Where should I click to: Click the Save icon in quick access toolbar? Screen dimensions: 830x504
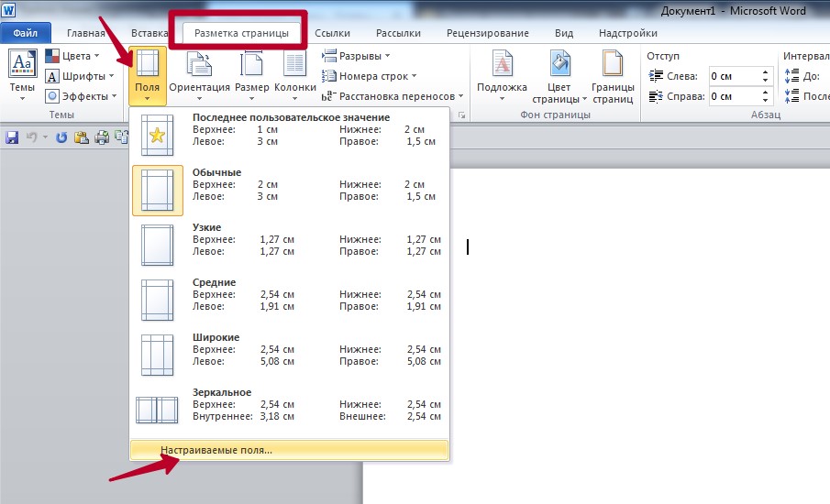click(12, 137)
